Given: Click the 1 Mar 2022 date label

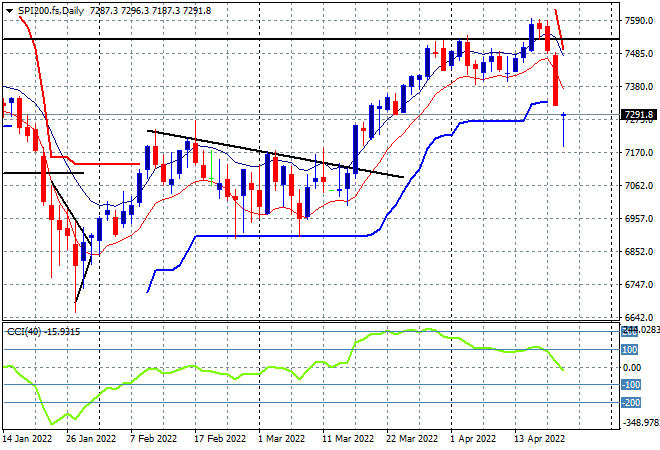Looking at the screenshot, I should pos(282,439).
